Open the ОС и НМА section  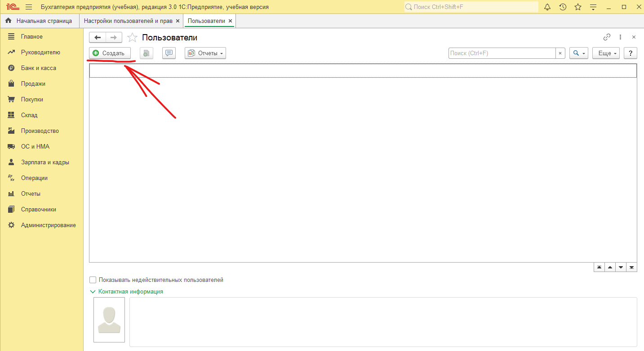click(35, 146)
